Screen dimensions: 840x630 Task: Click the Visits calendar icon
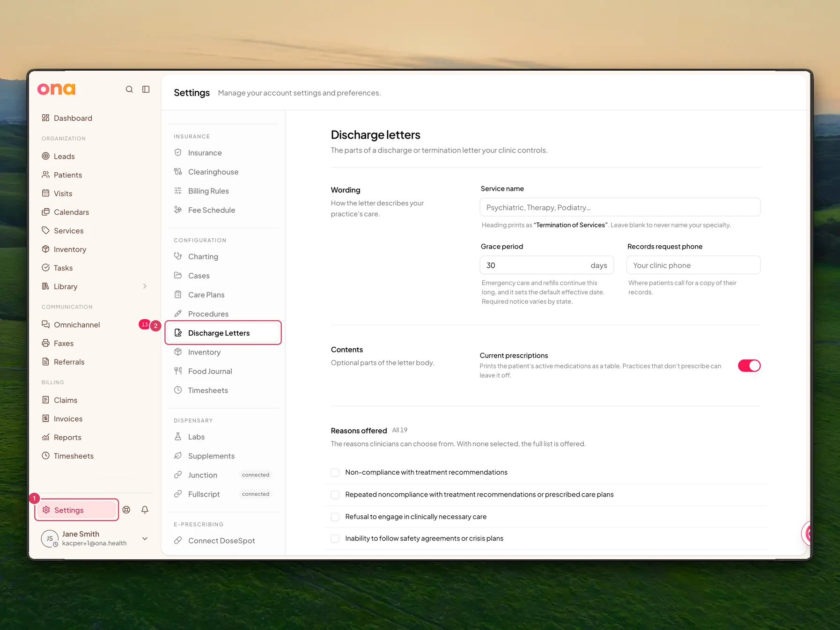coord(45,193)
